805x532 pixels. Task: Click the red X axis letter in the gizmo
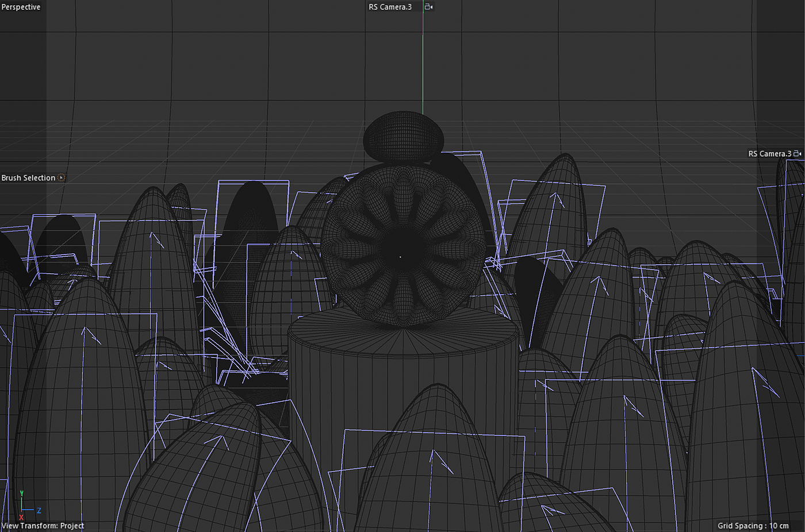[x=21, y=518]
